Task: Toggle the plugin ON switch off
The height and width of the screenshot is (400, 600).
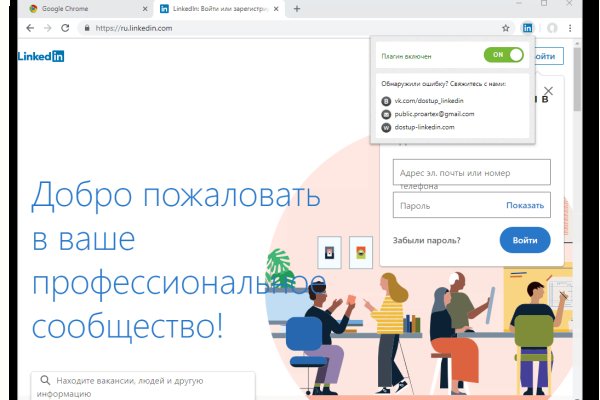Action: pos(502,55)
